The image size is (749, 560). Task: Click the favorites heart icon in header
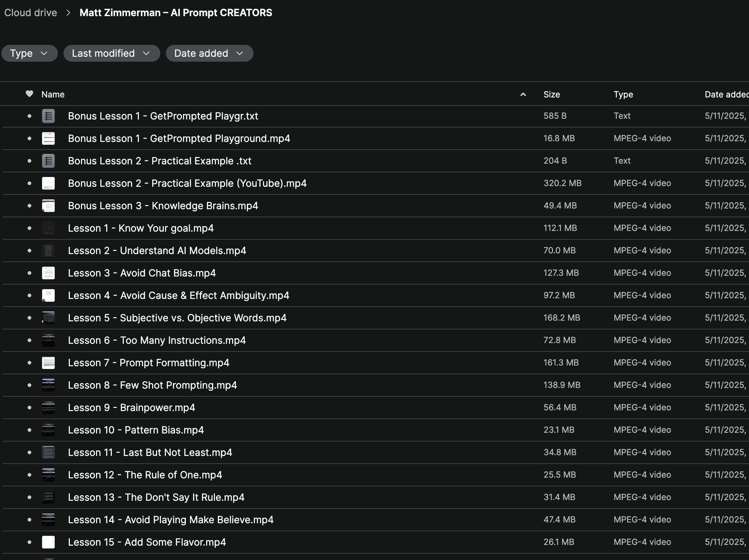(29, 94)
